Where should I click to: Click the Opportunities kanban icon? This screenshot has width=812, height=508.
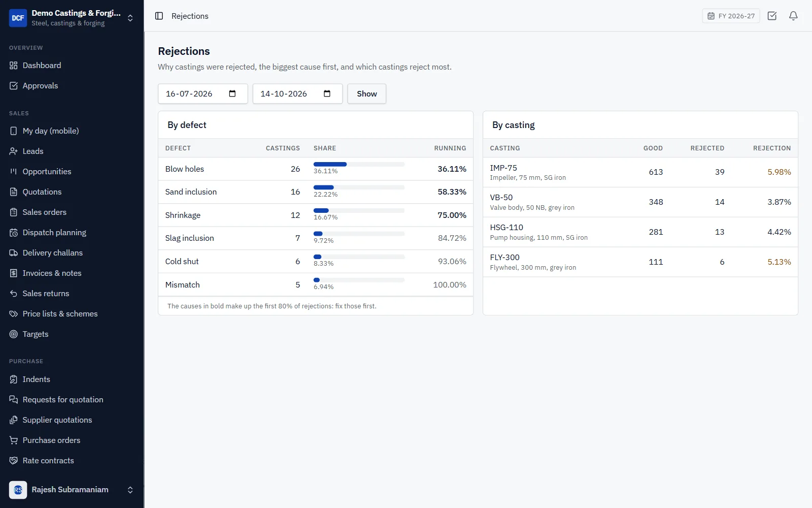[14, 172]
